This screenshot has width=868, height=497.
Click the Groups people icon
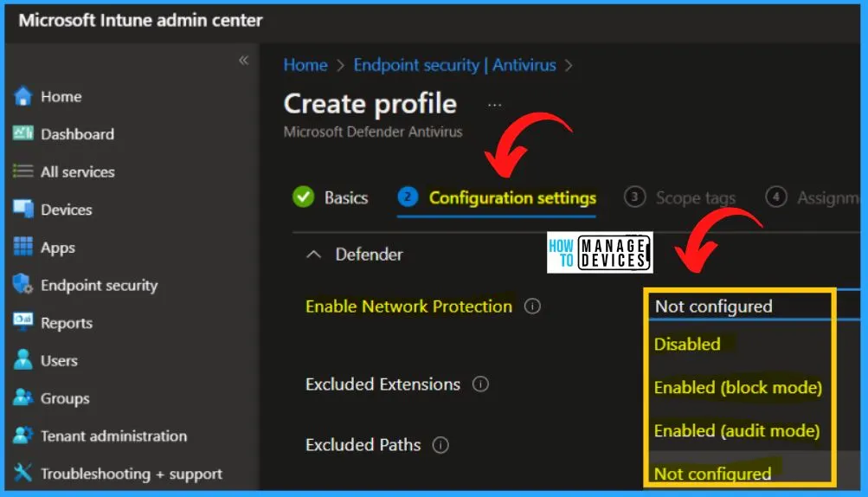tap(23, 397)
